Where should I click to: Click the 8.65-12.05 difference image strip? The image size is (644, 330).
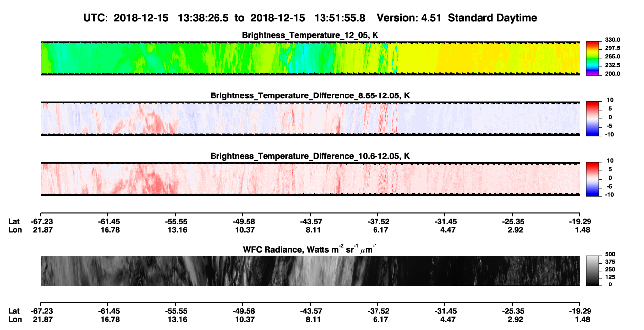(x=310, y=119)
